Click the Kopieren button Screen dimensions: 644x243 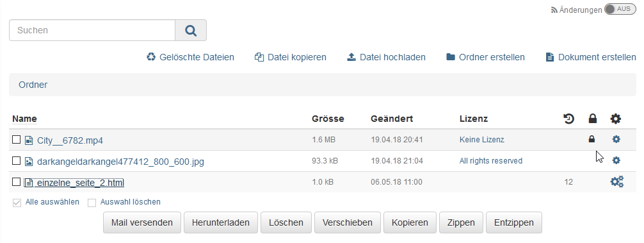pyautogui.click(x=410, y=222)
